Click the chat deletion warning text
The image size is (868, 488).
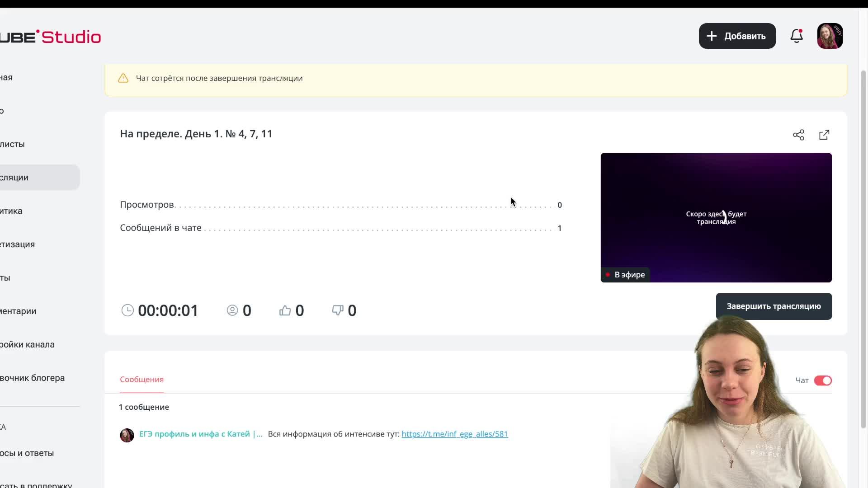pyautogui.click(x=219, y=78)
